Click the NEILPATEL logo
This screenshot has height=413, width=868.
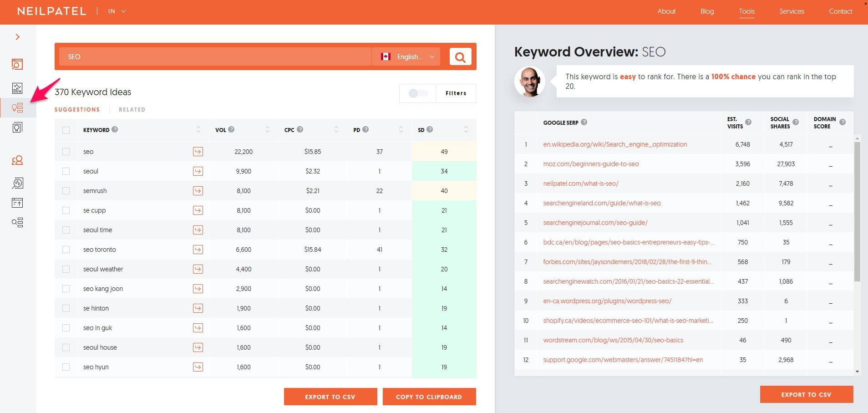click(x=51, y=11)
